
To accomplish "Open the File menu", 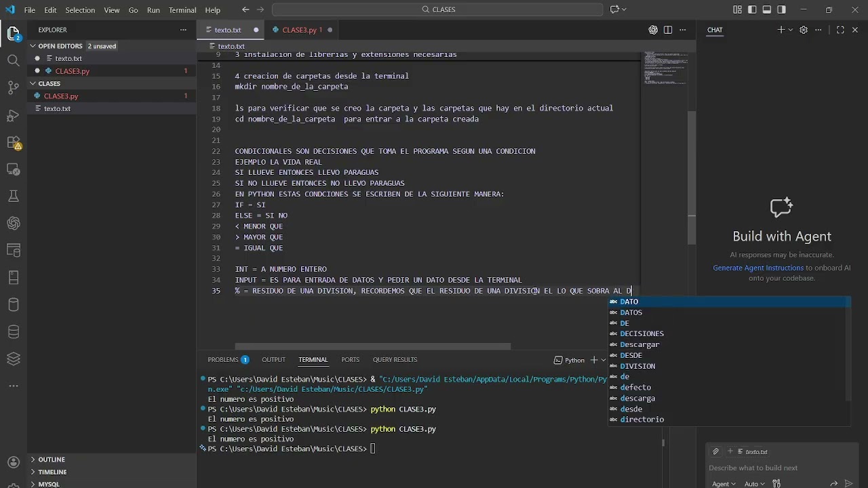I will 30,10.
